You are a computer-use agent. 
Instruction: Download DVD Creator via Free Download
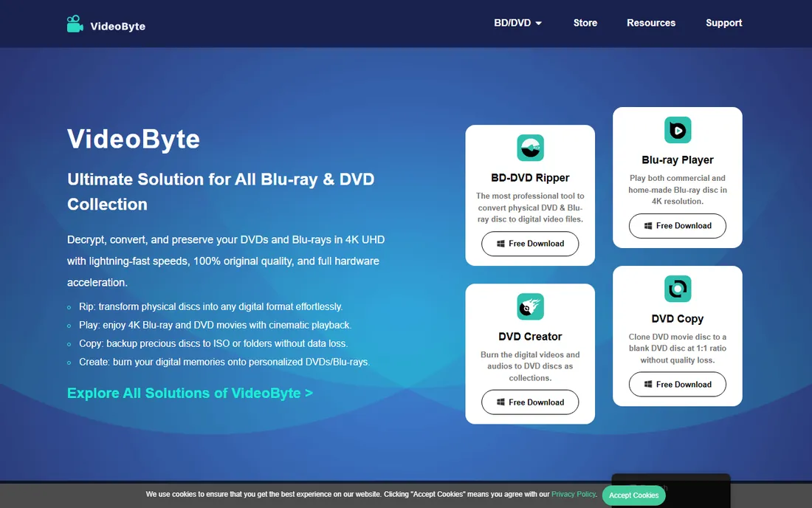click(x=530, y=402)
